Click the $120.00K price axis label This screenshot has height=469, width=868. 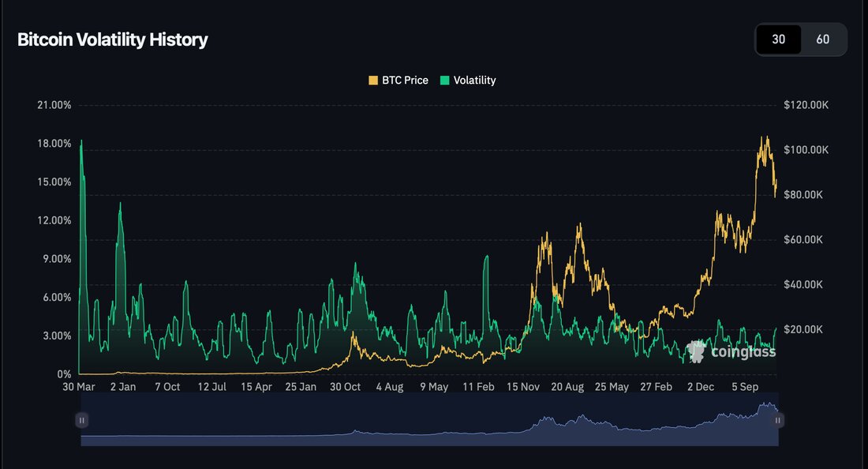point(806,104)
